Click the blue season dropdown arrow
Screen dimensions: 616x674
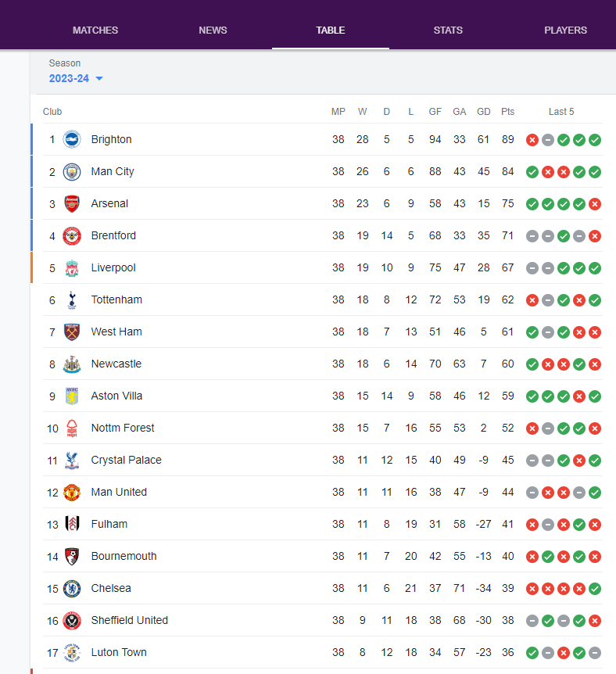pos(99,78)
